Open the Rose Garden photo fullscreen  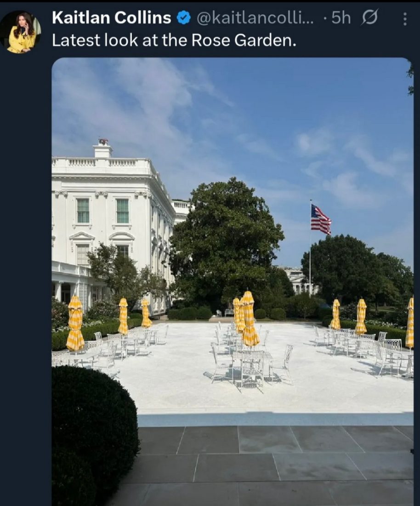233,282
